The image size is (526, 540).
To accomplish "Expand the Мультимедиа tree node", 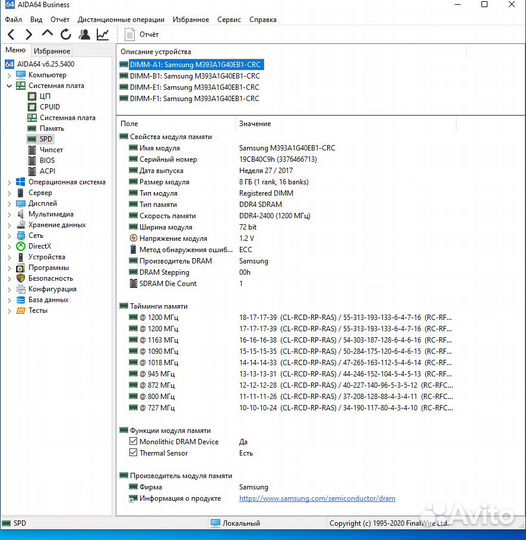I will point(9,214).
